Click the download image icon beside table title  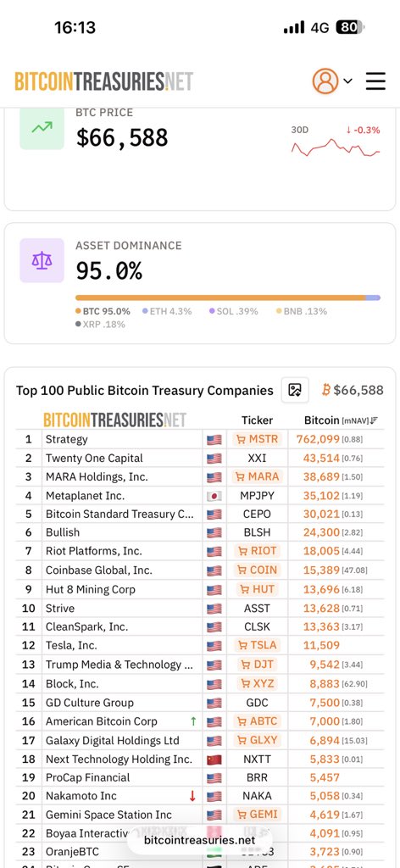click(295, 390)
